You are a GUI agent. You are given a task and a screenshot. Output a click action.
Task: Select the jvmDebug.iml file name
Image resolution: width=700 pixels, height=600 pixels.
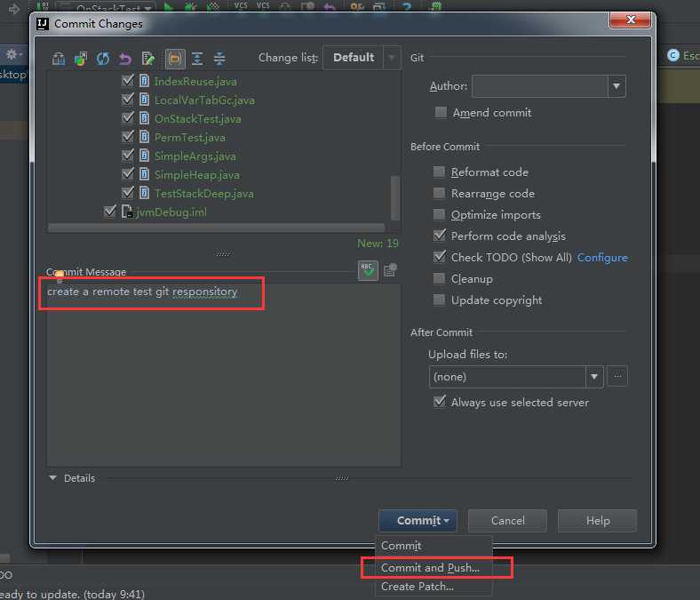171,212
